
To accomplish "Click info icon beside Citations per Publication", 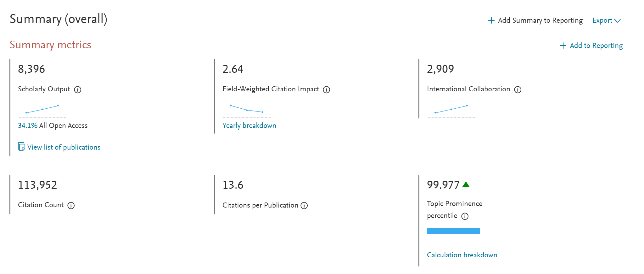I will point(304,206).
